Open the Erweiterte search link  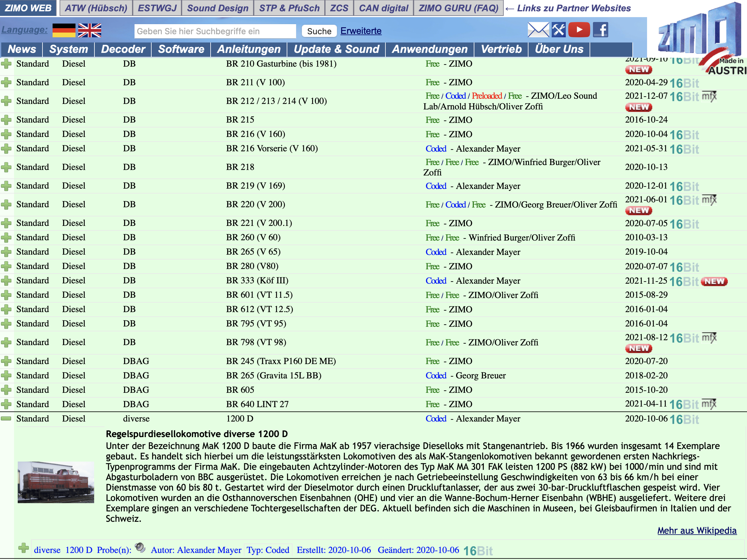(x=361, y=31)
